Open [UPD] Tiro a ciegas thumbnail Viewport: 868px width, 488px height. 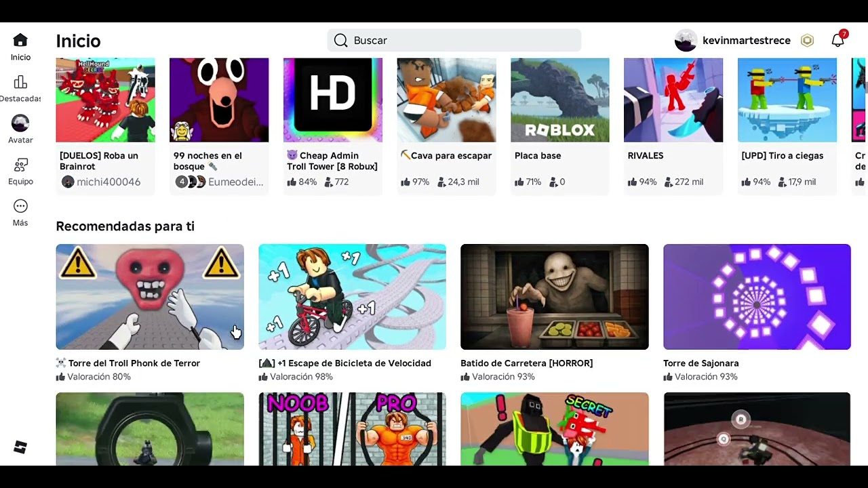787,100
